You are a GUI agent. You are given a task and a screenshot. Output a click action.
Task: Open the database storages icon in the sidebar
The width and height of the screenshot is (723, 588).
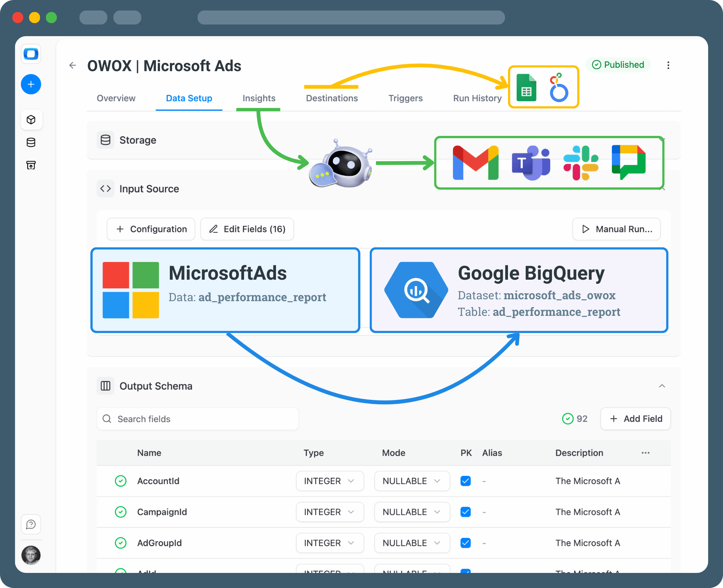pyautogui.click(x=31, y=142)
